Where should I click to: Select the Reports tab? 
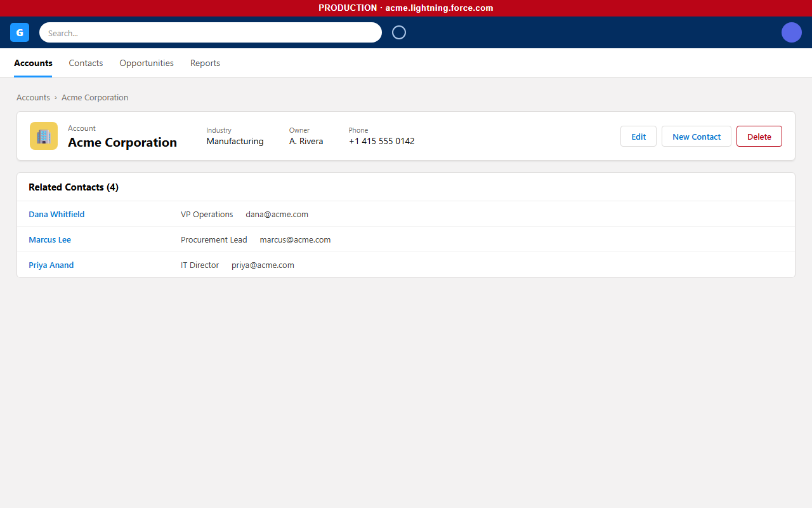click(205, 63)
